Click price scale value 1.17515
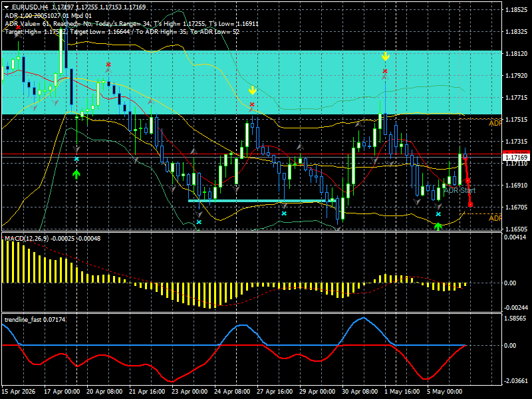 pyautogui.click(x=517, y=120)
